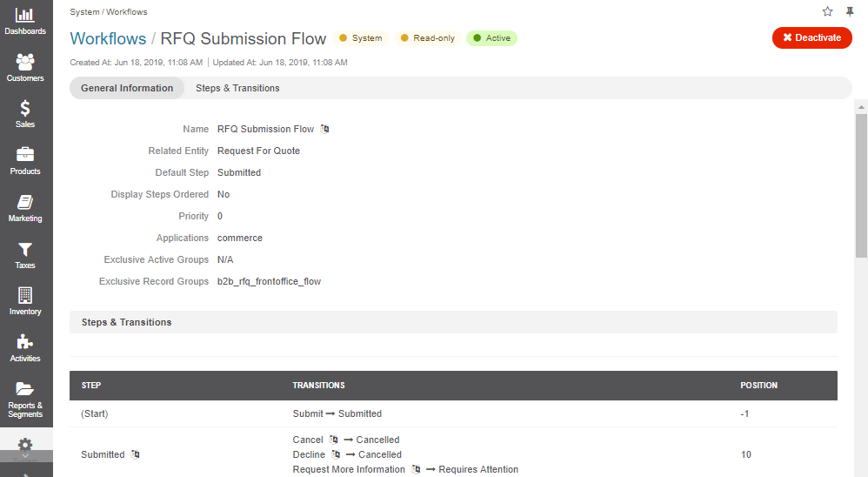Click the System gear icon in sidebar
The height and width of the screenshot is (477, 868).
click(x=25, y=445)
